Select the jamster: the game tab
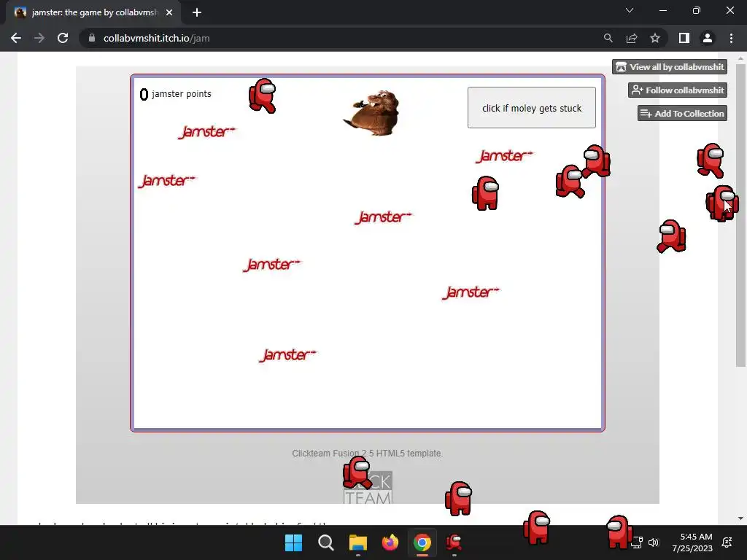Screen dimensions: 747x560 93,12
